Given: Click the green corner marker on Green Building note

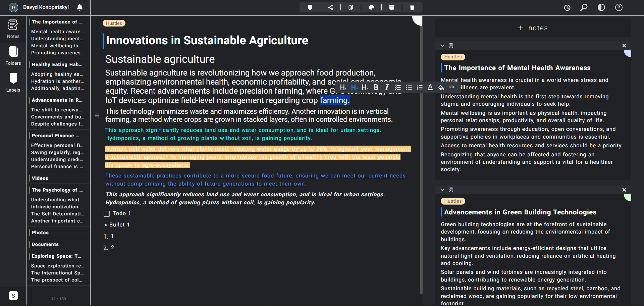Looking at the screenshot, I should pos(628,197).
